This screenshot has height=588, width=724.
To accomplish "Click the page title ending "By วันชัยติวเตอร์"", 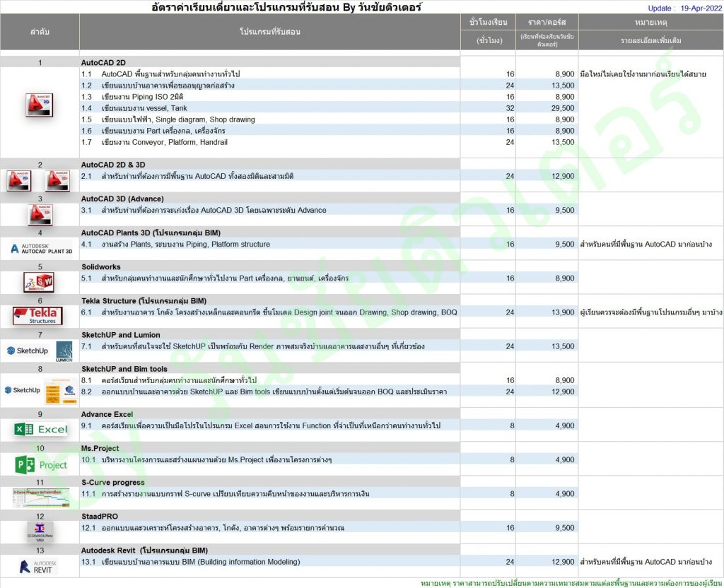I will tap(286, 7).
